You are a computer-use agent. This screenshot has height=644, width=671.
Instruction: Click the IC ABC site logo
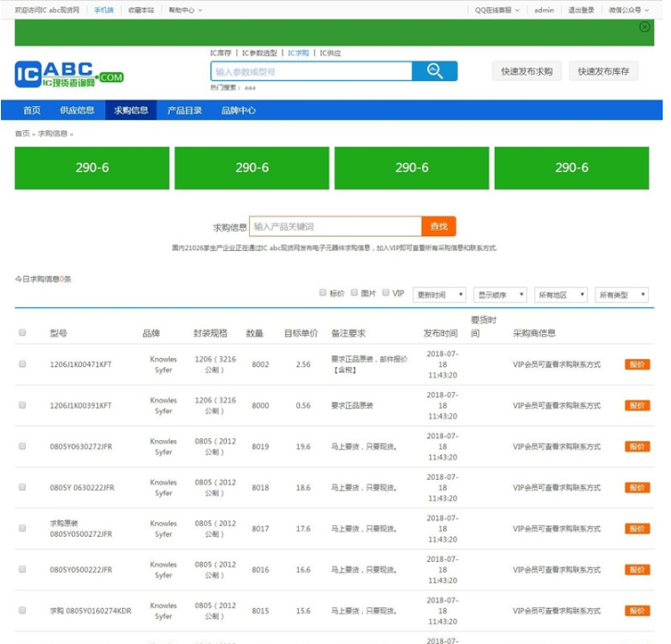68,73
